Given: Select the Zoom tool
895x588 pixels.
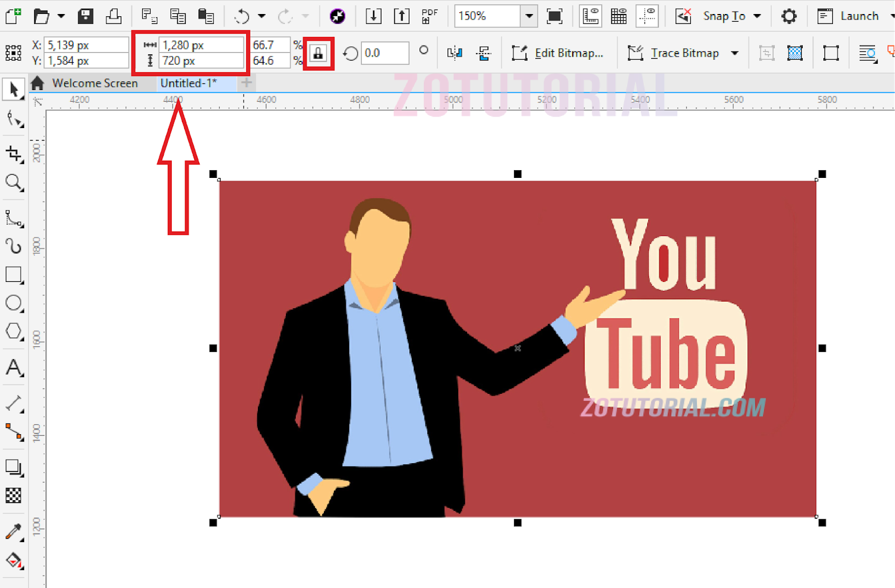Looking at the screenshot, I should click(14, 183).
